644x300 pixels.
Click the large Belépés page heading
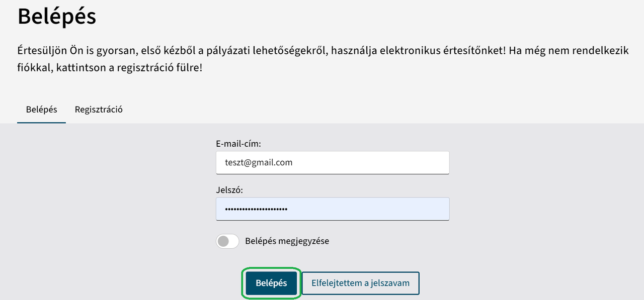point(57,17)
